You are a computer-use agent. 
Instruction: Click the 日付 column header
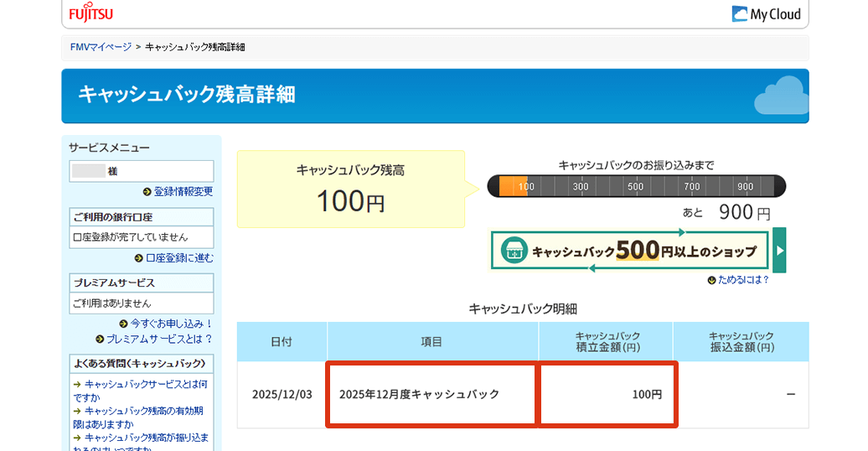click(282, 342)
